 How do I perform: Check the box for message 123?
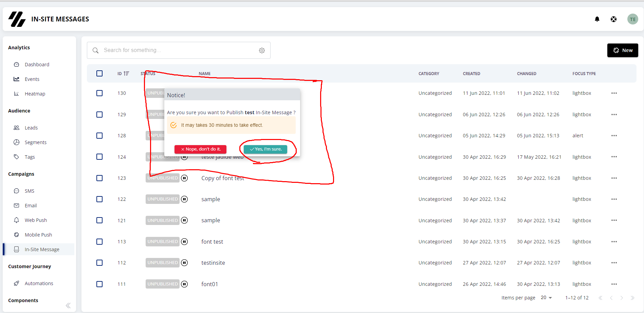point(99,178)
